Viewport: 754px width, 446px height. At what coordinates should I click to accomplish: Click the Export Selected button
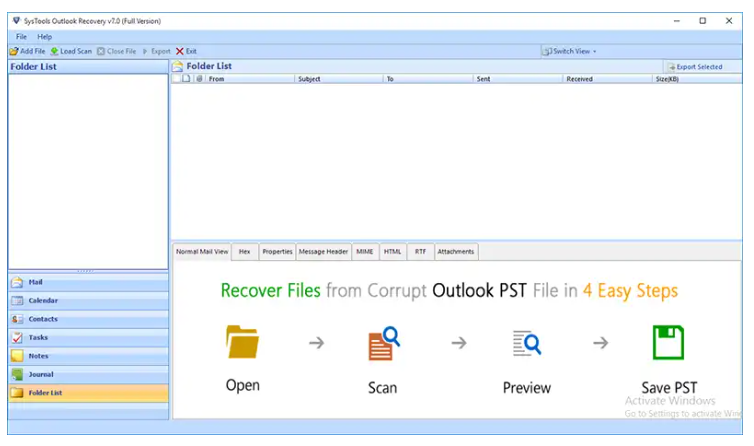[x=695, y=67]
